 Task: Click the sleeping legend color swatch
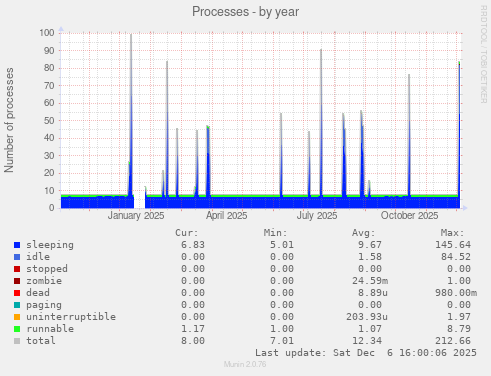coord(17,245)
